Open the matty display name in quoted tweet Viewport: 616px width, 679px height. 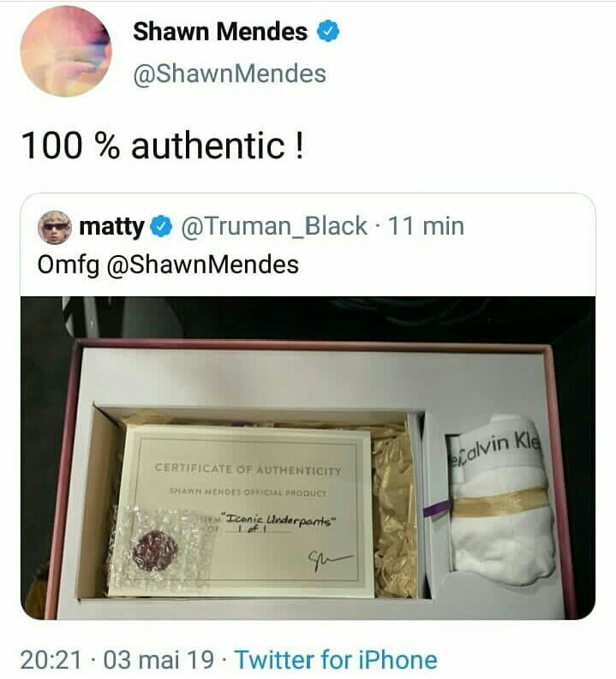click(x=111, y=227)
